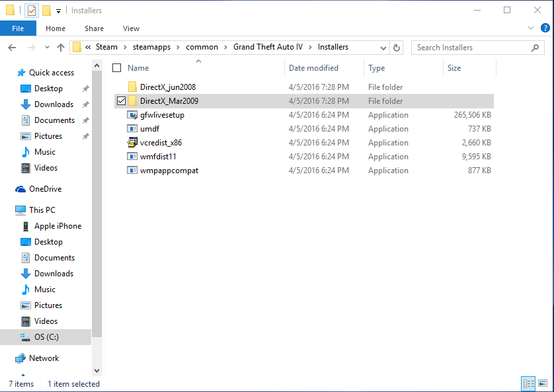Select the DirectX_Mar2009 folder icon
Screen dimensions: 554x392
pos(132,101)
